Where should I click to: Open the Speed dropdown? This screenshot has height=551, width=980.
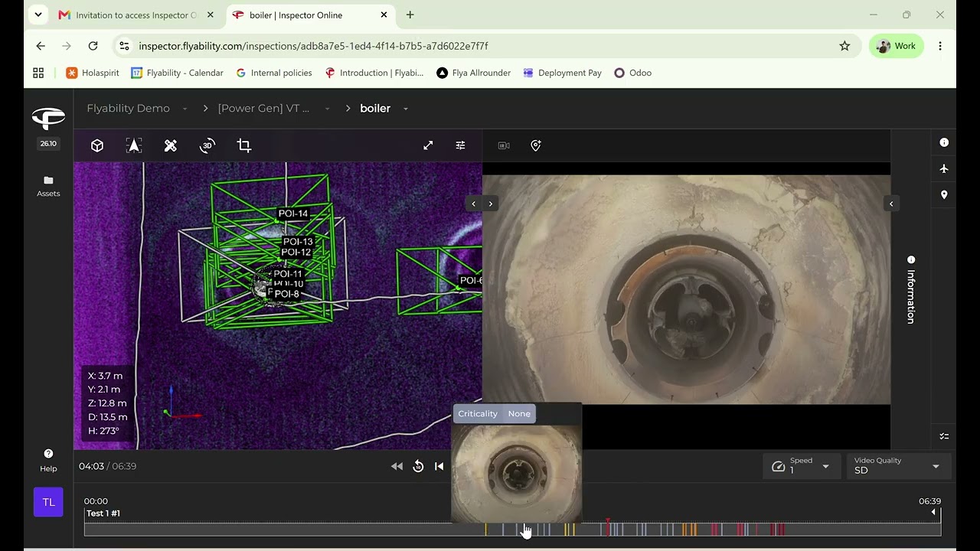coord(801,466)
